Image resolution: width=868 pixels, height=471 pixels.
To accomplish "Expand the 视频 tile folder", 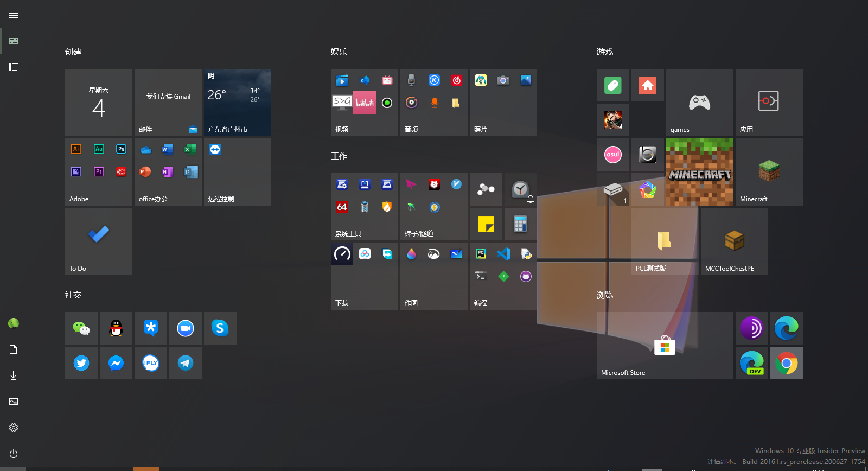I will pos(365,103).
